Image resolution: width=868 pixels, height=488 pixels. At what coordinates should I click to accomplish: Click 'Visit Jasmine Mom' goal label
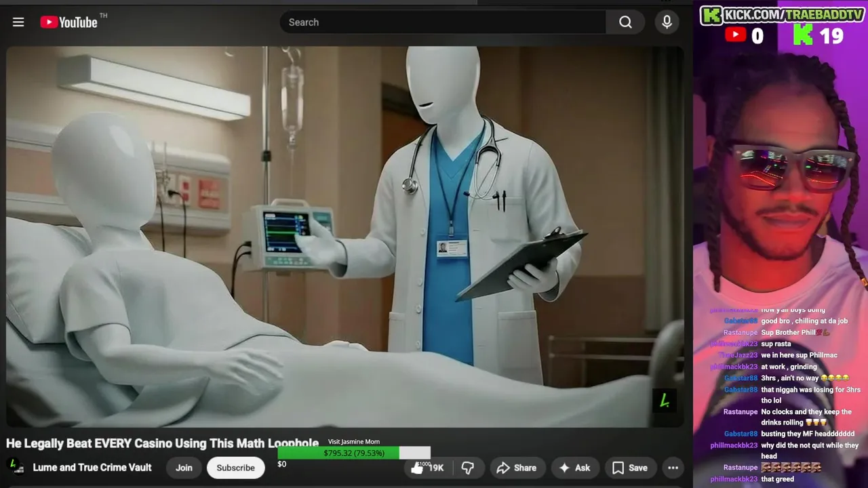pos(354,442)
